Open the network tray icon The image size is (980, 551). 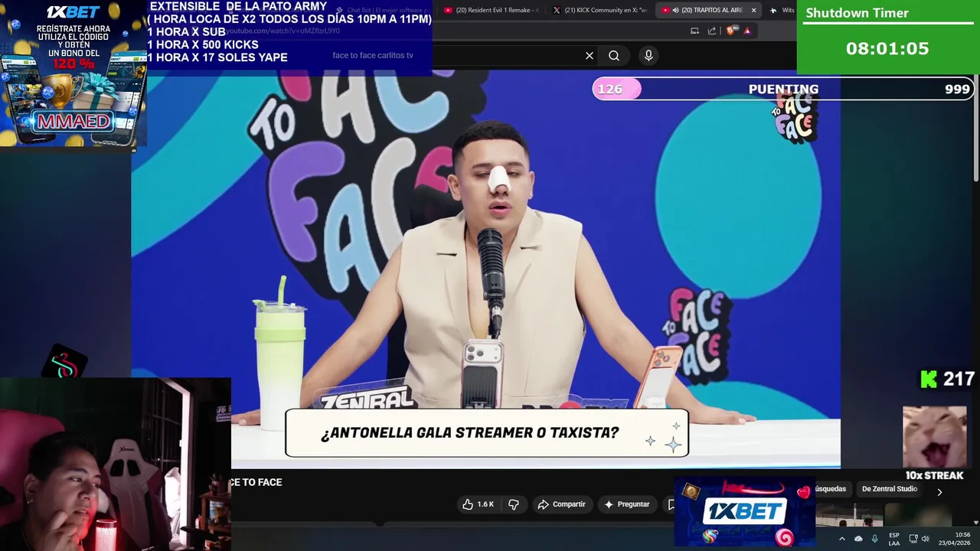[913, 539]
